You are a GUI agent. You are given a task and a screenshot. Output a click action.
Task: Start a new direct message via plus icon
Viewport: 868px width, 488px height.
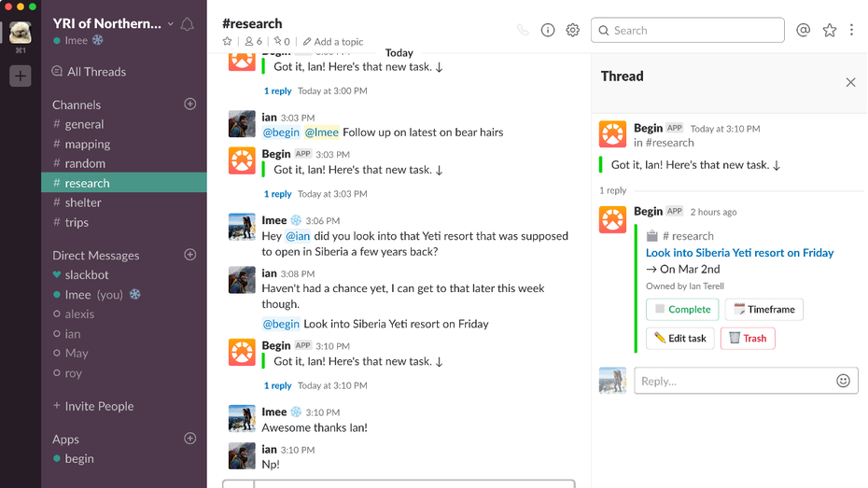click(189, 255)
